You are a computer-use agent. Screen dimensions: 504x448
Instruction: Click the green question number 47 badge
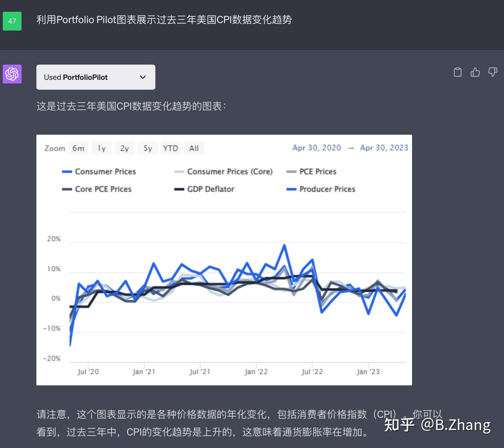click(12, 21)
